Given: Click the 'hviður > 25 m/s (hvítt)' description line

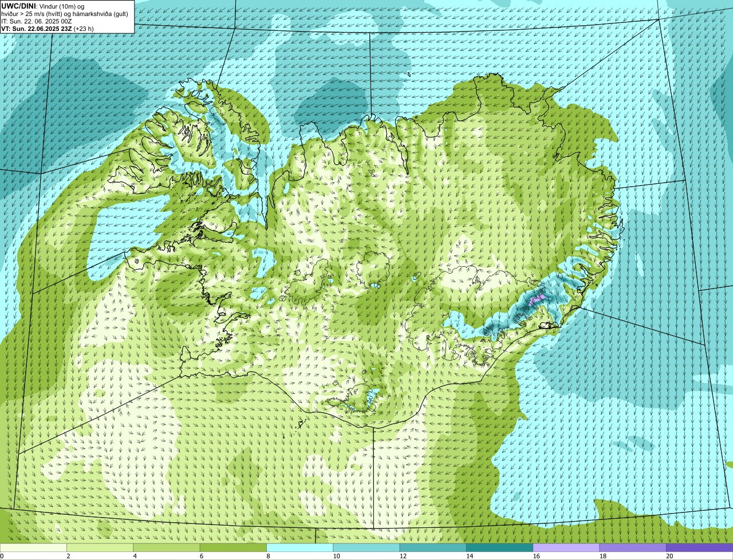Looking at the screenshot, I should 64,14.
